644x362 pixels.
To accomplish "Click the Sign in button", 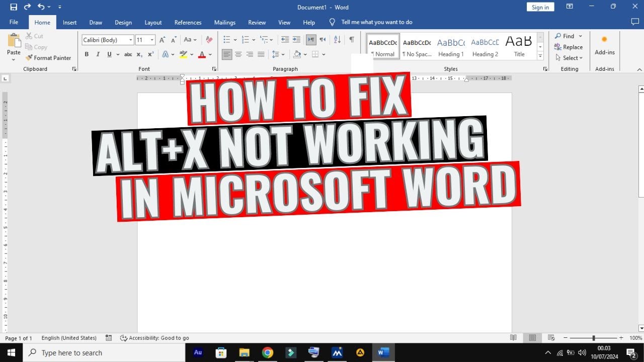I will [540, 7].
